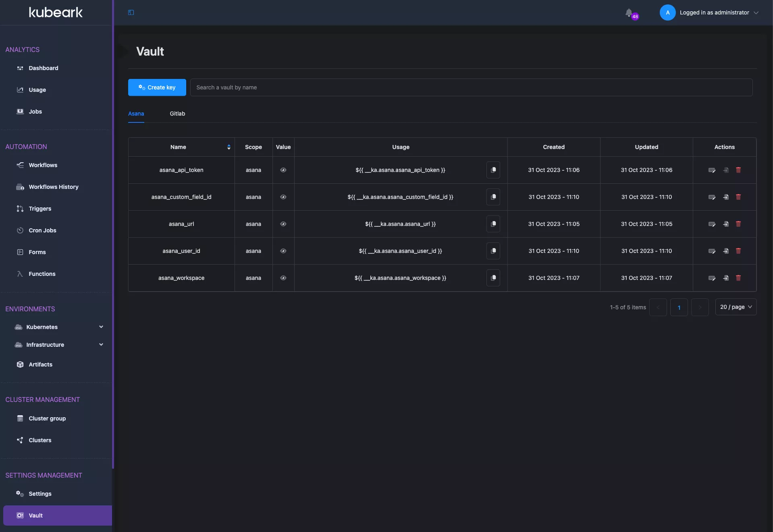Go to pagination page 1
Viewport: 773px width, 532px height.
(x=679, y=307)
